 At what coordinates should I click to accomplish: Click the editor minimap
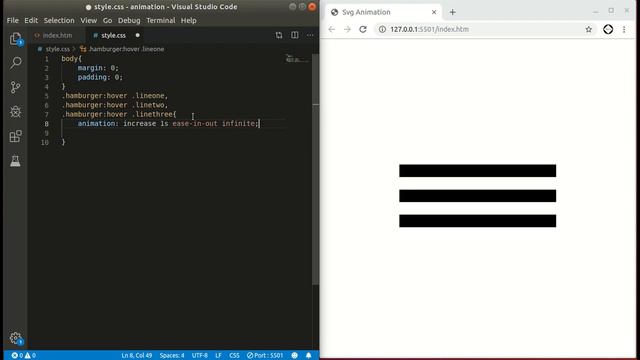click(297, 59)
